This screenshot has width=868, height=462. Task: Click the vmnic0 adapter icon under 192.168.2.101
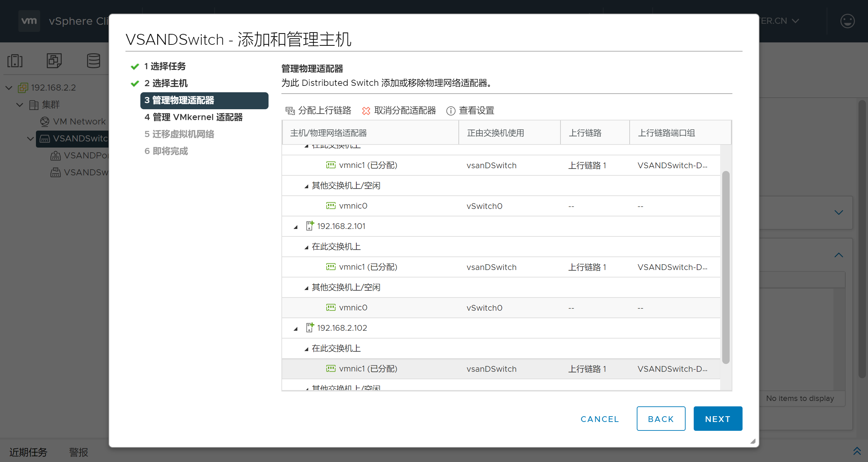[331, 307]
